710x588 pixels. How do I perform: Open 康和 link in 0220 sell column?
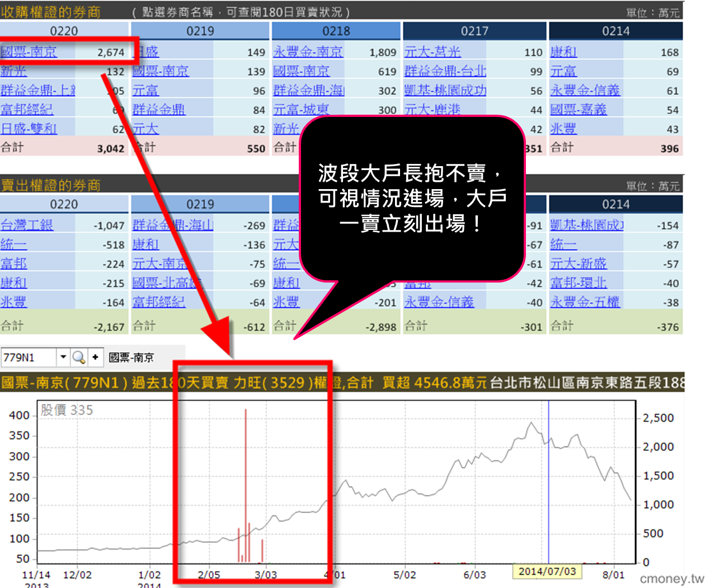[x=14, y=283]
